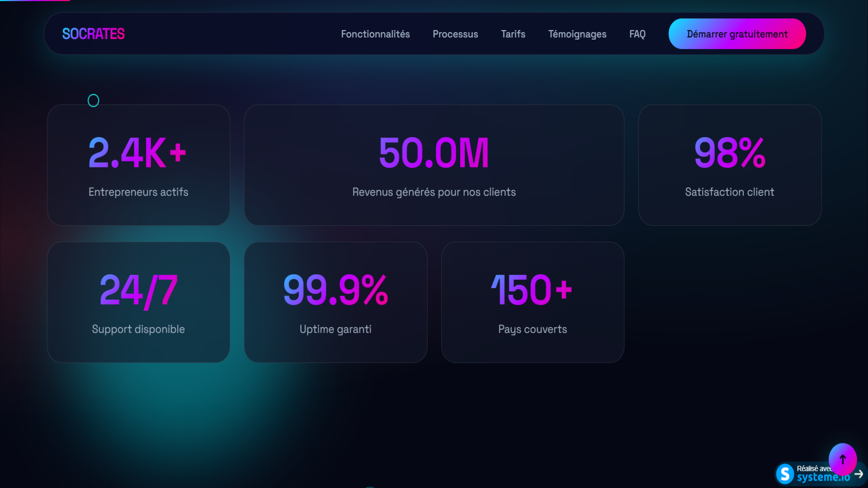Screen dimensions: 868x488
Task: Open the Tarifs navigation link
Action: click(x=513, y=34)
